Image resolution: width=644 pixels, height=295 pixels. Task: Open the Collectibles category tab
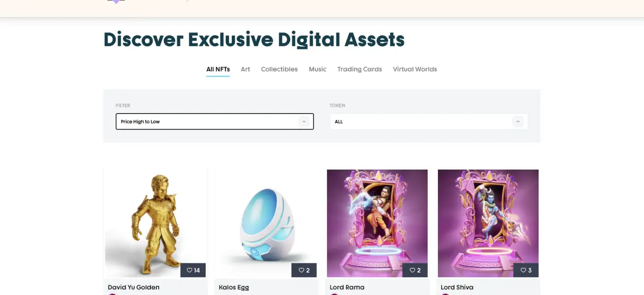click(x=279, y=69)
